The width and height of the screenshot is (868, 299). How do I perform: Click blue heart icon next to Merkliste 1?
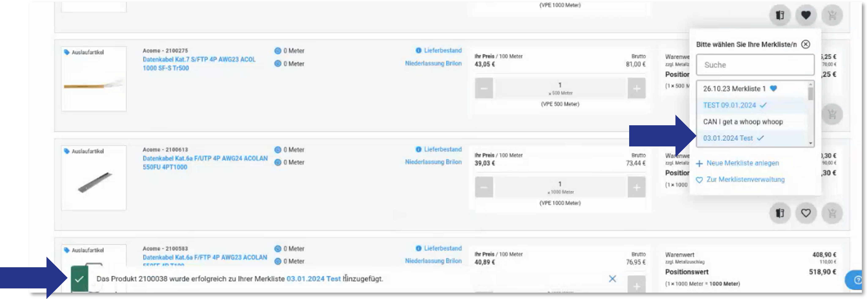773,88
